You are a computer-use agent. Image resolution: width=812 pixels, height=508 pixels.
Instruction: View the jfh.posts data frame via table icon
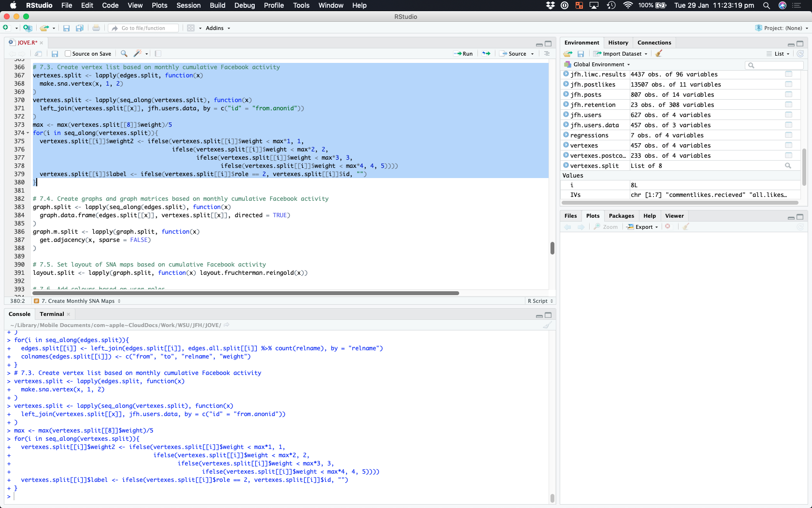tap(788, 95)
